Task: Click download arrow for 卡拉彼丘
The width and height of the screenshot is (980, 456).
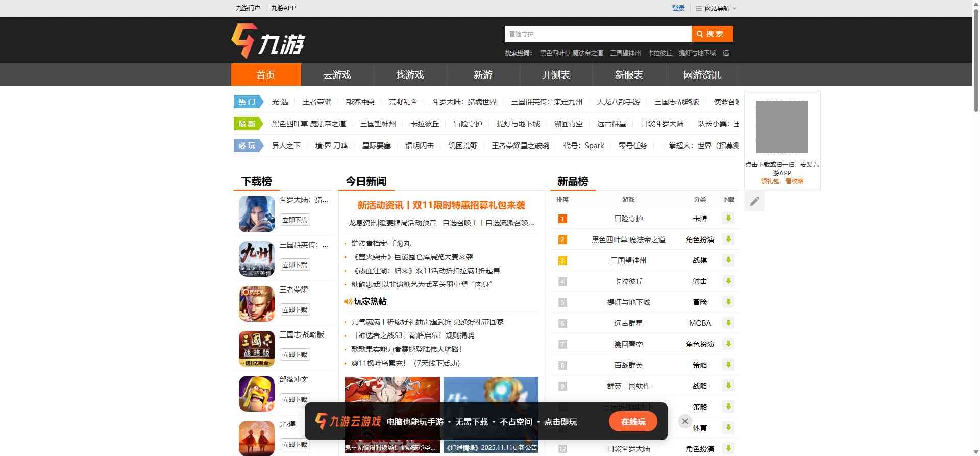Action: (728, 281)
